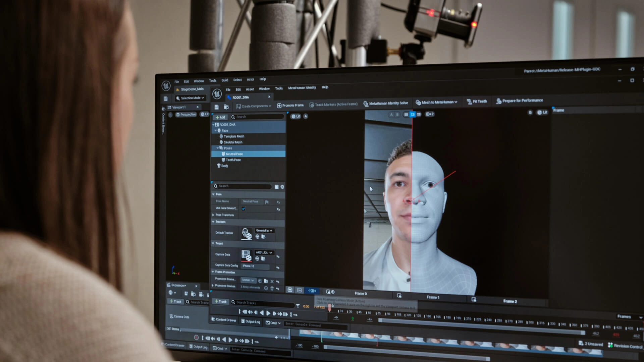Click the lock camera icon left of Frame 0
This screenshot has width=644, height=362.
click(328, 292)
